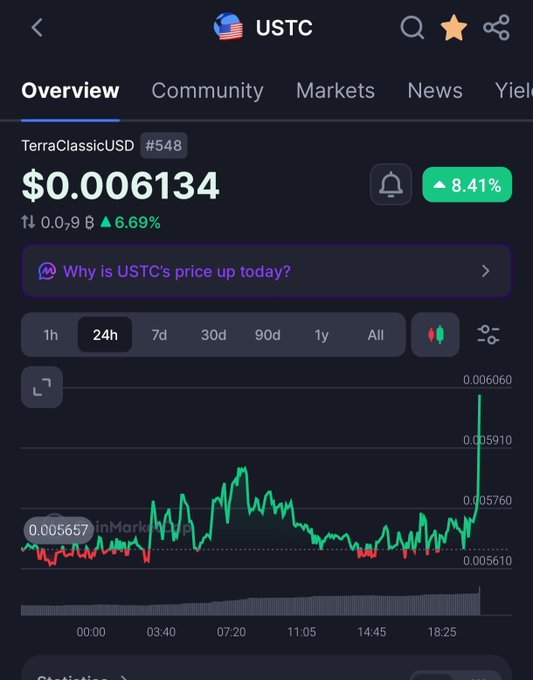
Task: Tap the USTC coin logo
Action: point(229,27)
